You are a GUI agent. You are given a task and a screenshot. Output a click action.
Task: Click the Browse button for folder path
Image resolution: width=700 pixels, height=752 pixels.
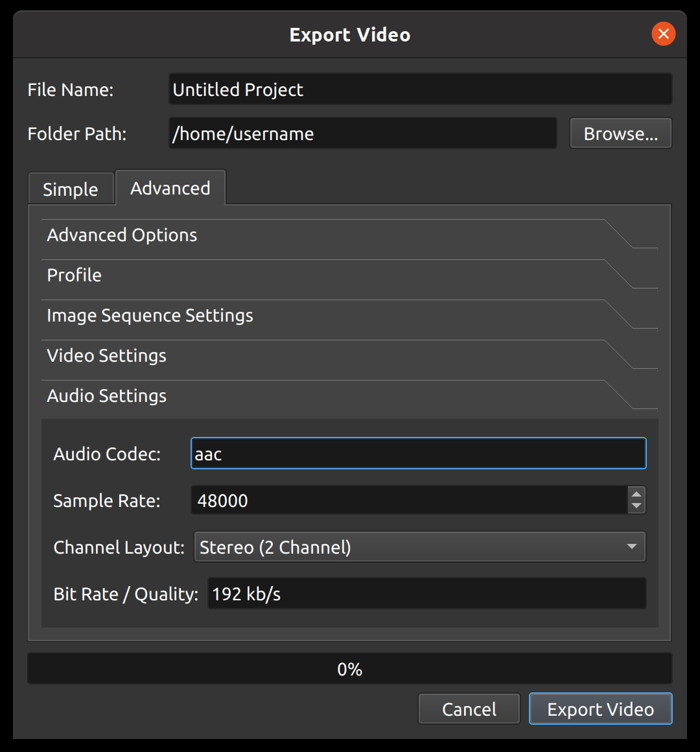[620, 133]
